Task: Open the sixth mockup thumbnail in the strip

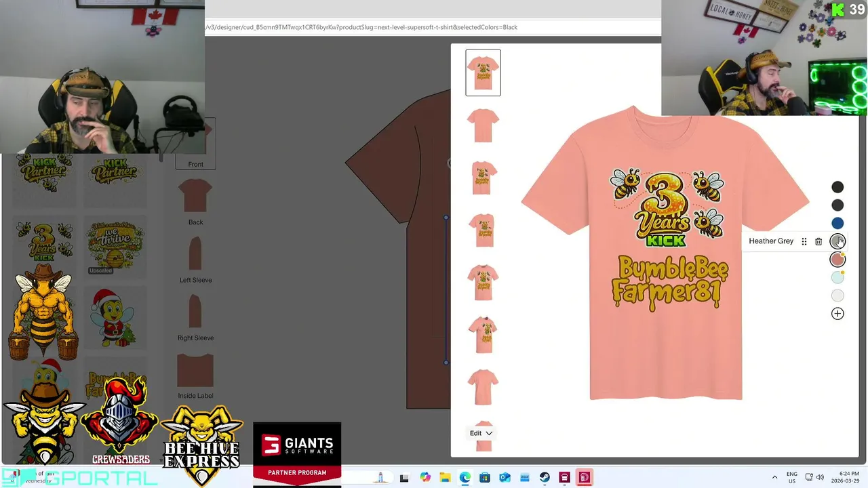Action: [483, 334]
